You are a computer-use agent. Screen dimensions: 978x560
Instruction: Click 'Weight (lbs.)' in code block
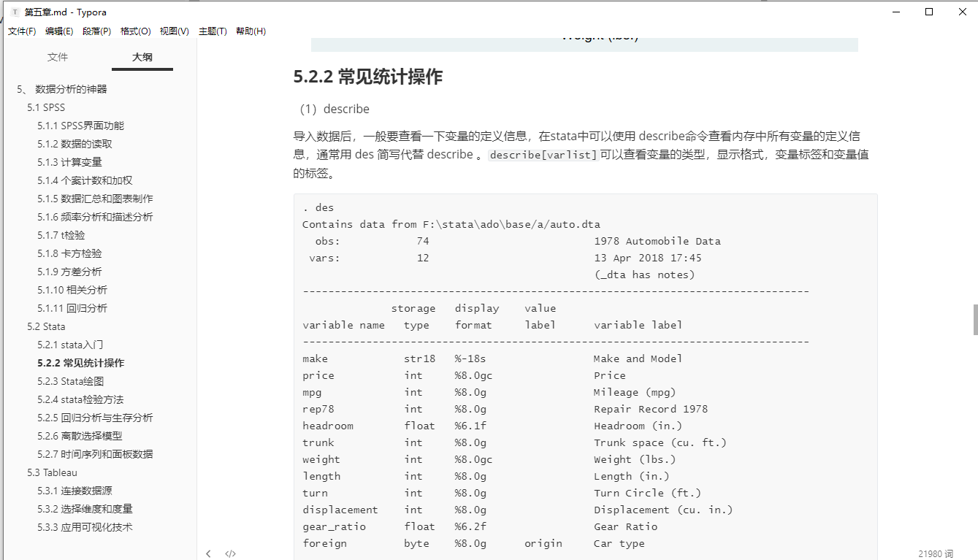(635, 459)
